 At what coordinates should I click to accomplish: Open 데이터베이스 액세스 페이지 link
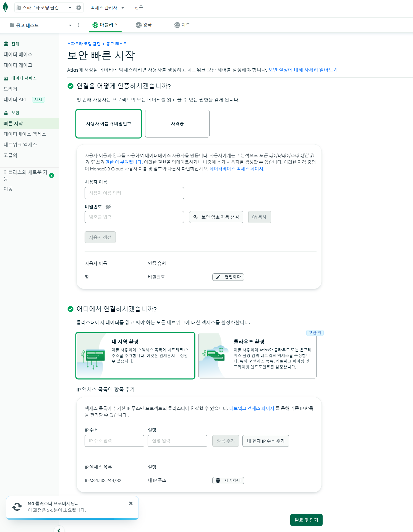point(237,169)
